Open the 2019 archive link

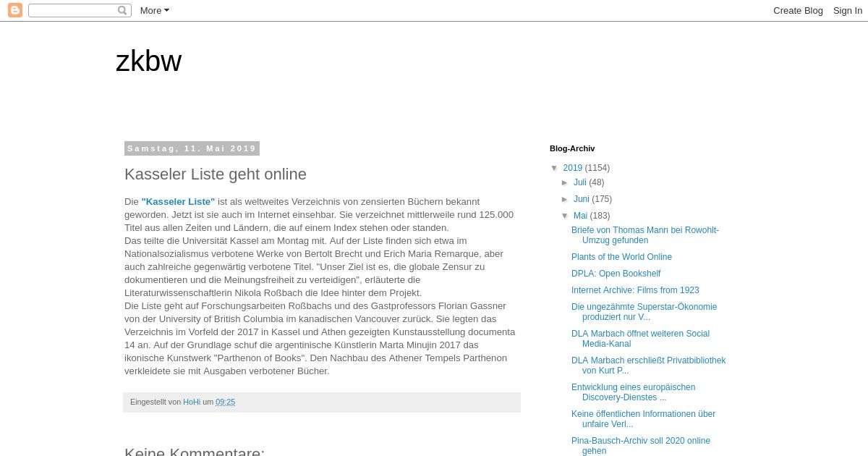pyautogui.click(x=573, y=168)
